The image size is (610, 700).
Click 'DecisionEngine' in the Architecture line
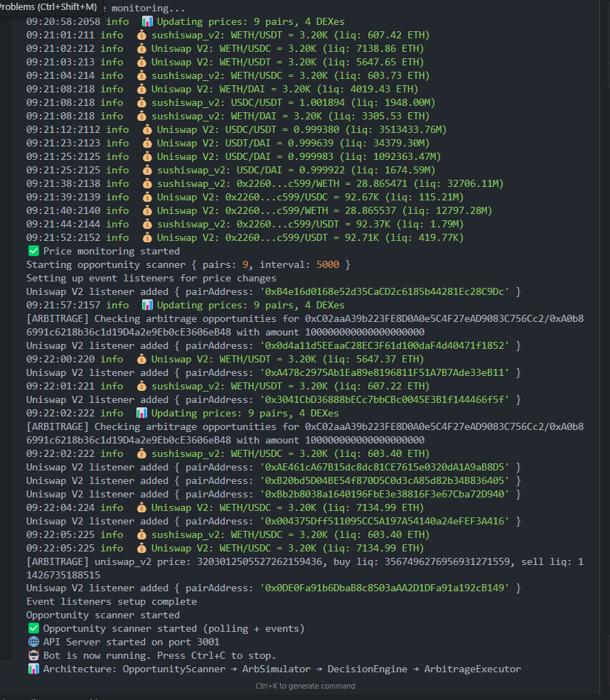tap(368, 669)
